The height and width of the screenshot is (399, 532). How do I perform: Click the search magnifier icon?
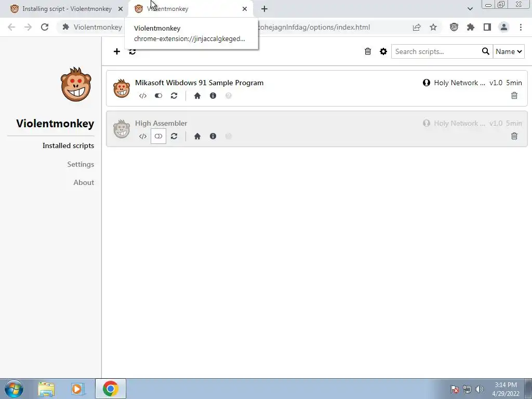pyautogui.click(x=486, y=51)
